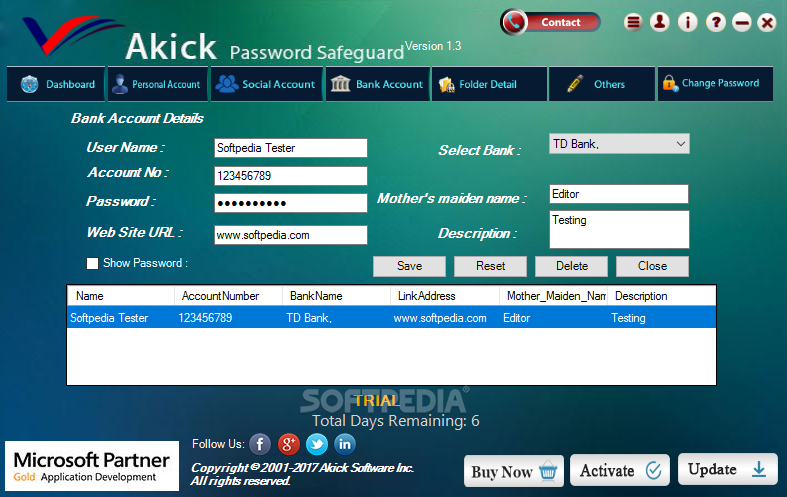
Task: Open the Dashboard tab label
Action: click(x=70, y=84)
